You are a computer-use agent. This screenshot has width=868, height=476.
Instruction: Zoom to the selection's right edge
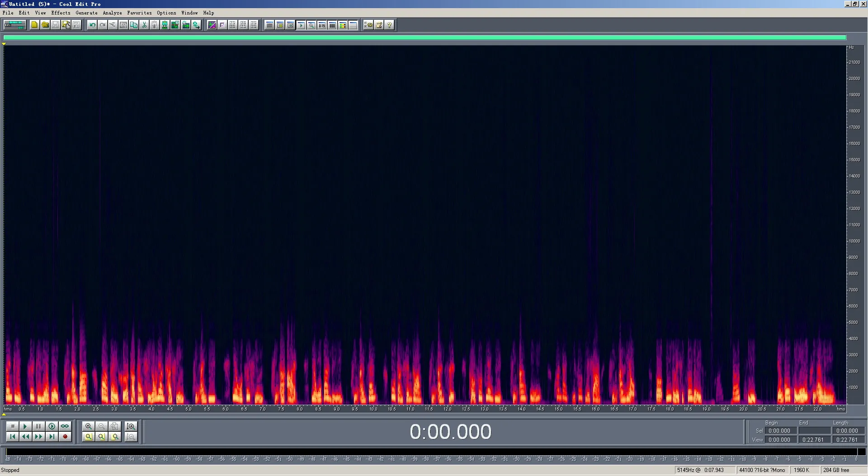point(115,437)
